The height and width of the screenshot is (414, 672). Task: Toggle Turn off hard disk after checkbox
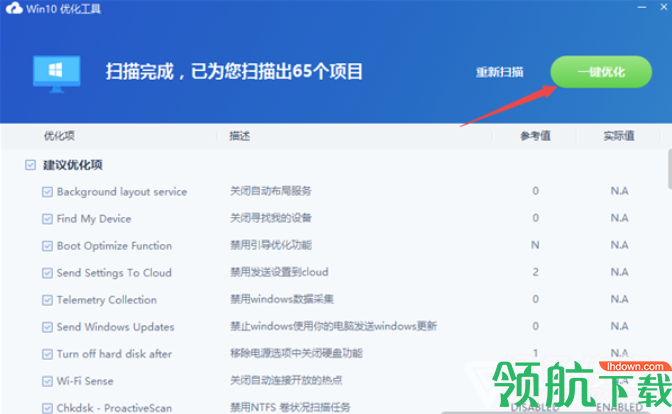tap(47, 354)
